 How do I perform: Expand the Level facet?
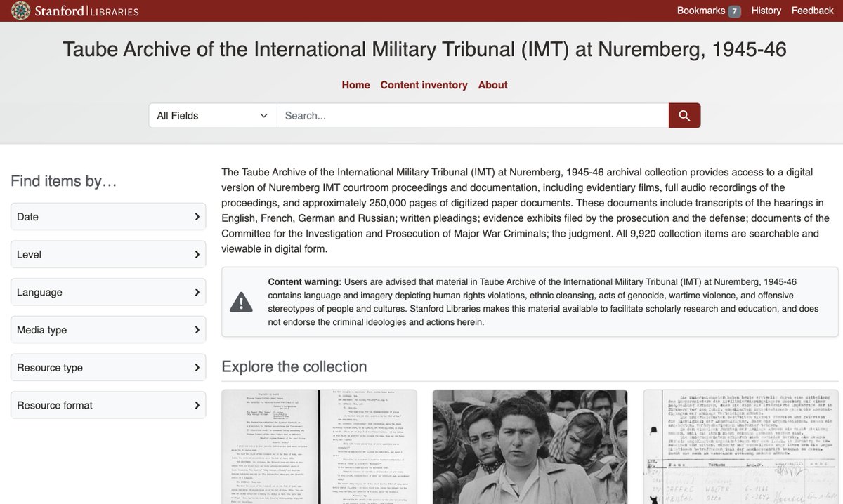coord(108,254)
